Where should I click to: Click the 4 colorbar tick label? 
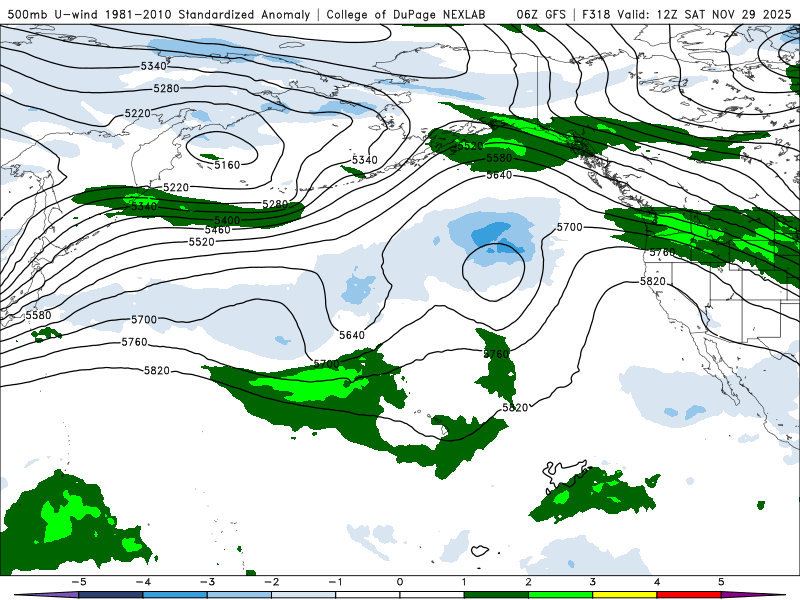657,582
